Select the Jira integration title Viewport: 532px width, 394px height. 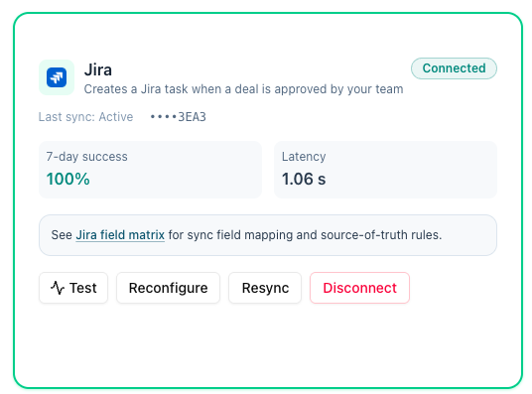(98, 69)
